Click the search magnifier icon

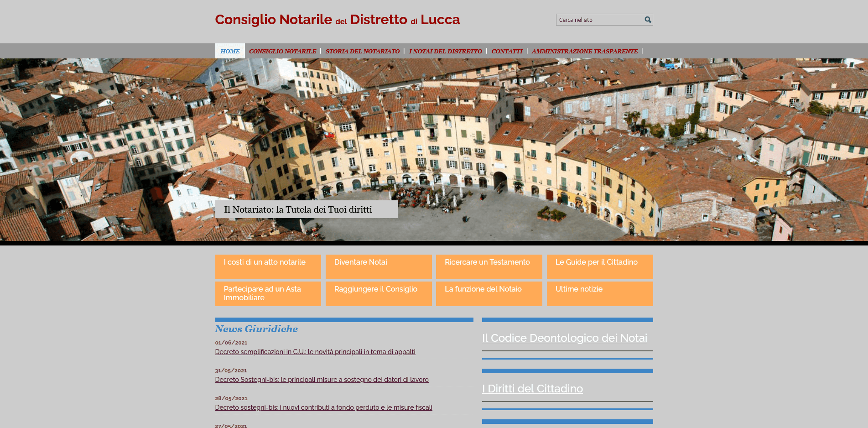[647, 20]
